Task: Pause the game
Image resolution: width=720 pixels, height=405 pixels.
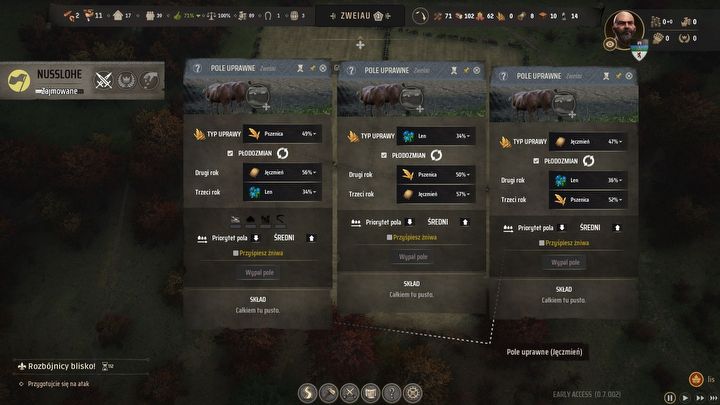Action: tap(669, 398)
